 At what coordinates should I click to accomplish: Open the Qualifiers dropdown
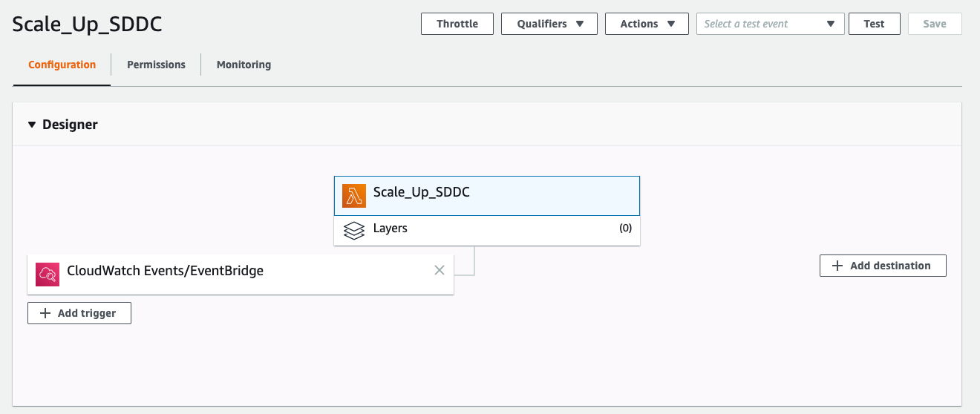(x=549, y=24)
